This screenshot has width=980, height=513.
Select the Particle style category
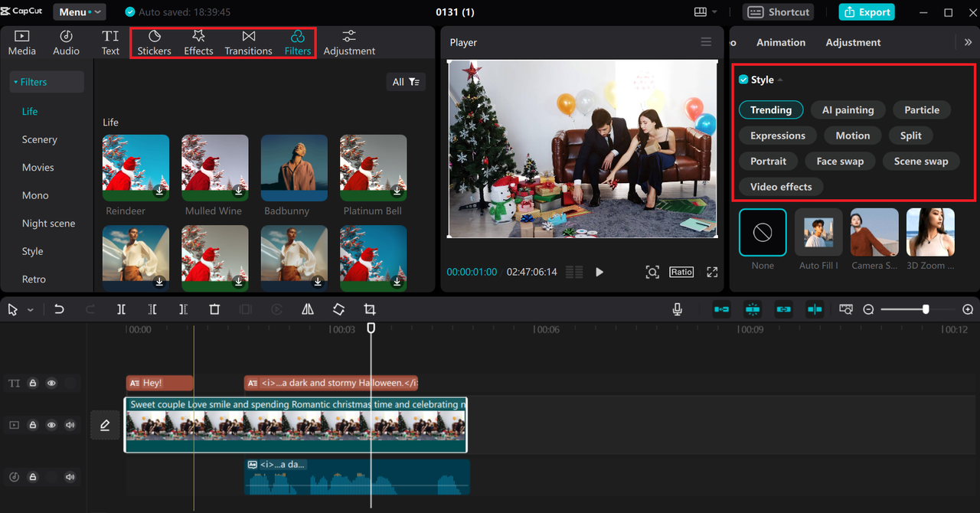pos(922,110)
